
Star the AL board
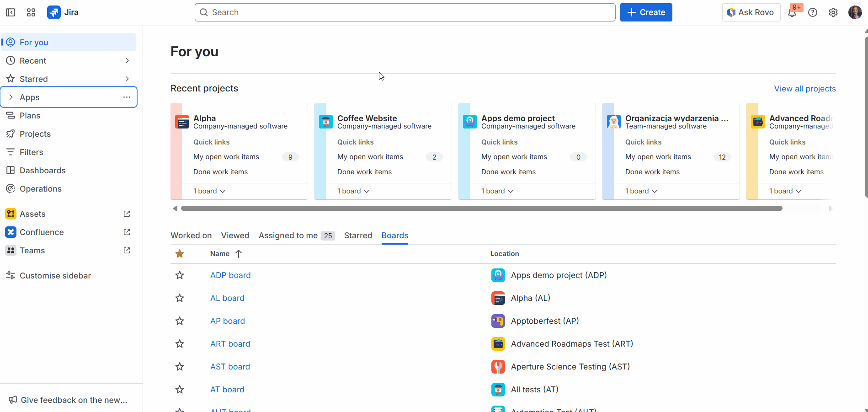[x=180, y=298]
